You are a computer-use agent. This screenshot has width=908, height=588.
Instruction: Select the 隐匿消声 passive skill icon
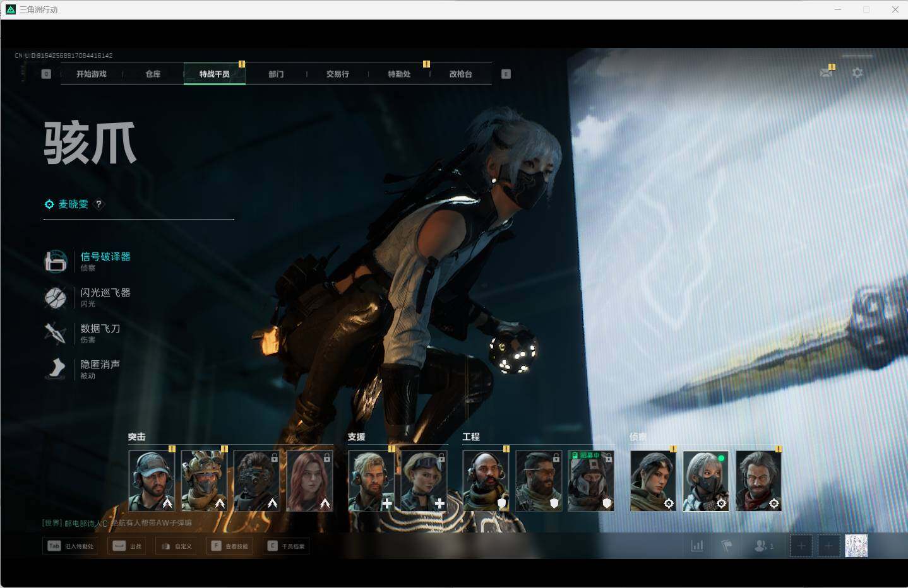click(x=56, y=369)
